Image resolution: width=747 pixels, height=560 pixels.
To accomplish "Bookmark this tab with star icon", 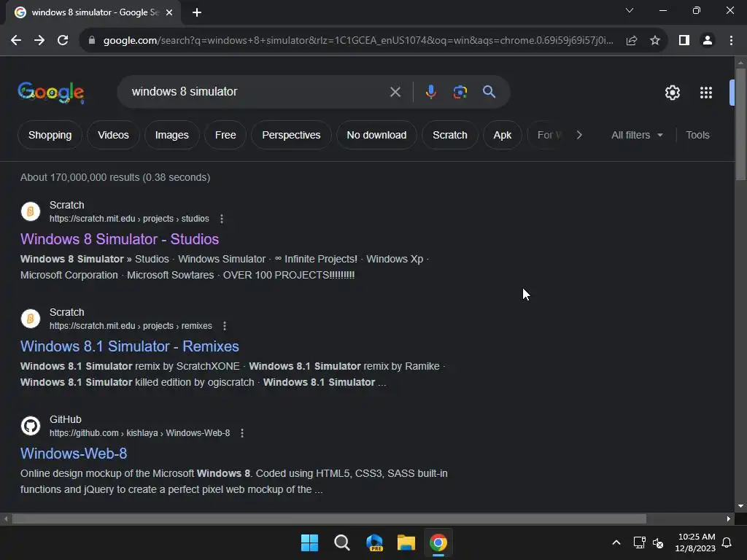I will (655, 41).
